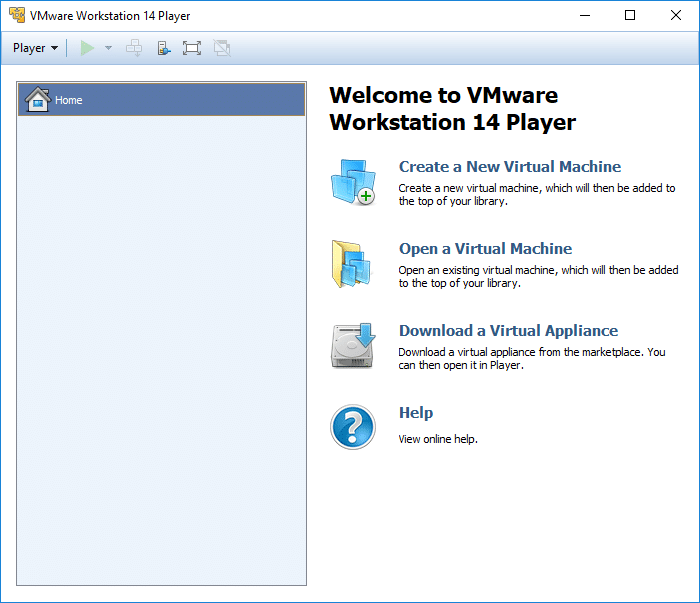Click Download a Virtual Appliance link
This screenshot has height=603, width=700.
tap(508, 331)
